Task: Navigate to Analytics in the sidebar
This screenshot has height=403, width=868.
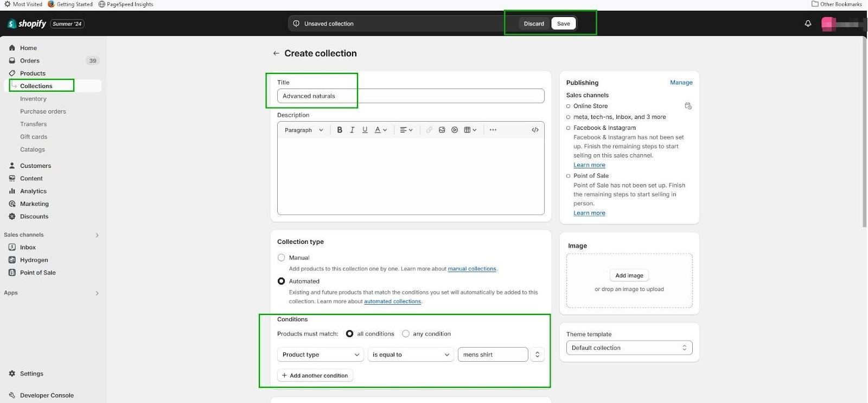Action: [33, 191]
